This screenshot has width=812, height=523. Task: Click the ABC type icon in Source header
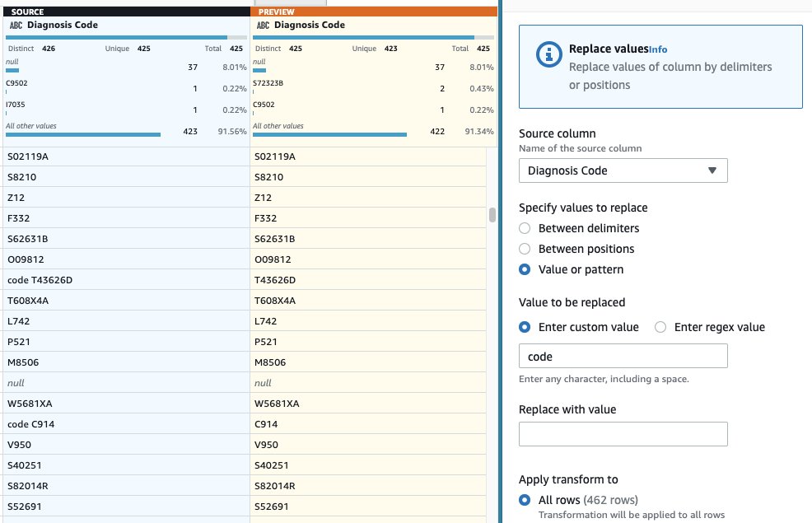[x=16, y=25]
